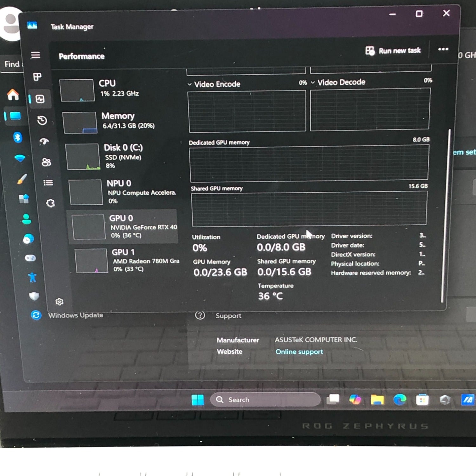Open the three-dot more options menu

click(x=443, y=49)
